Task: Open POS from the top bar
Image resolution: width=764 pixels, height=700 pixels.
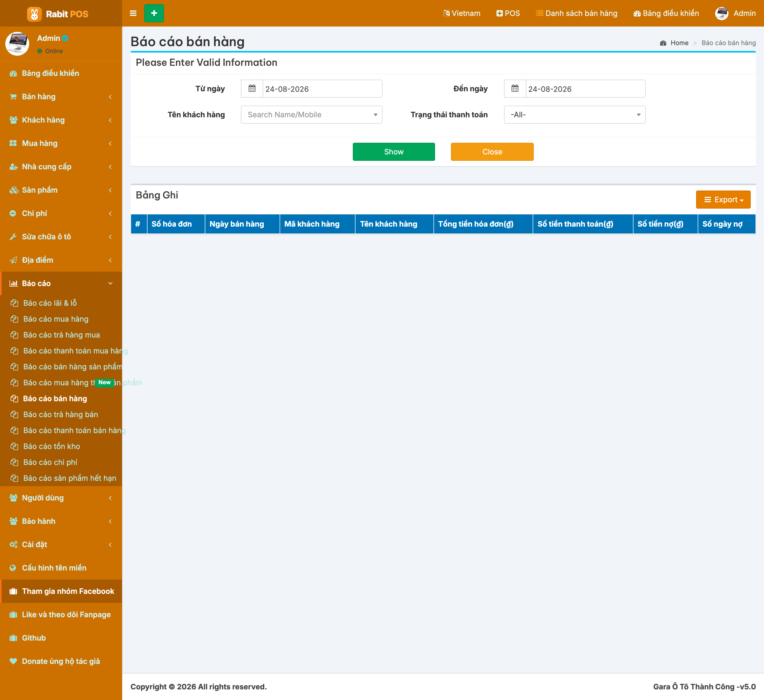Action: 508,13
